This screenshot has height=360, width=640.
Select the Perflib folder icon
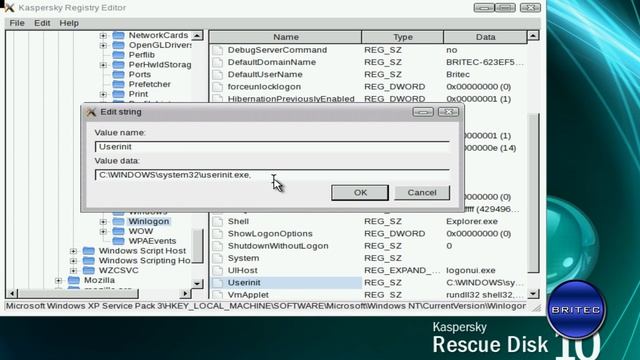(x=118, y=55)
